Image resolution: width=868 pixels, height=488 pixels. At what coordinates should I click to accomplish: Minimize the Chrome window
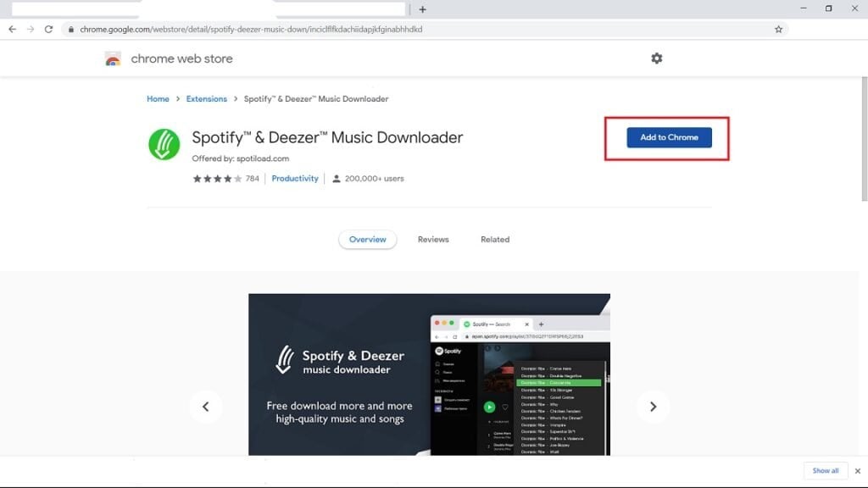804,8
